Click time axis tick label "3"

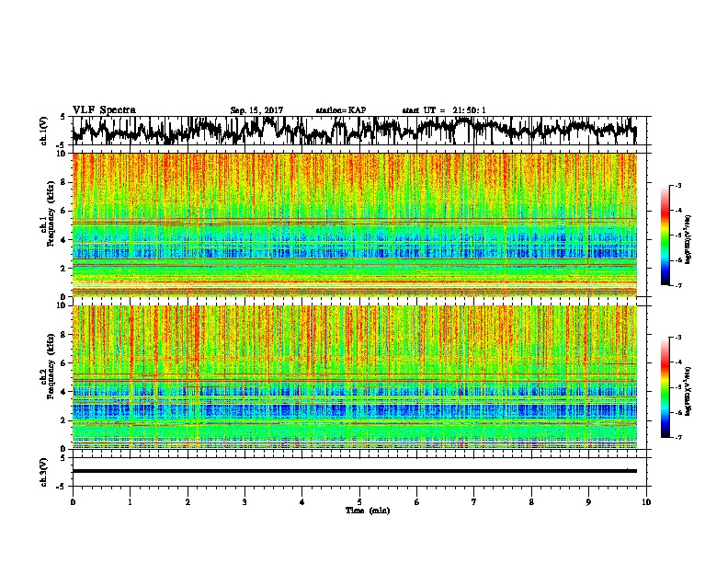click(x=245, y=502)
